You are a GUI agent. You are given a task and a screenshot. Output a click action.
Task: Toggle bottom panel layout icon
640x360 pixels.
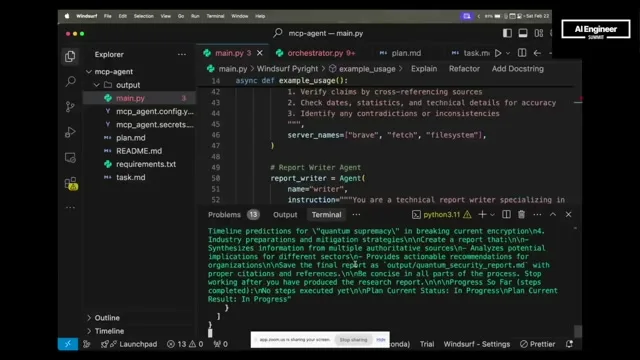click(523, 33)
